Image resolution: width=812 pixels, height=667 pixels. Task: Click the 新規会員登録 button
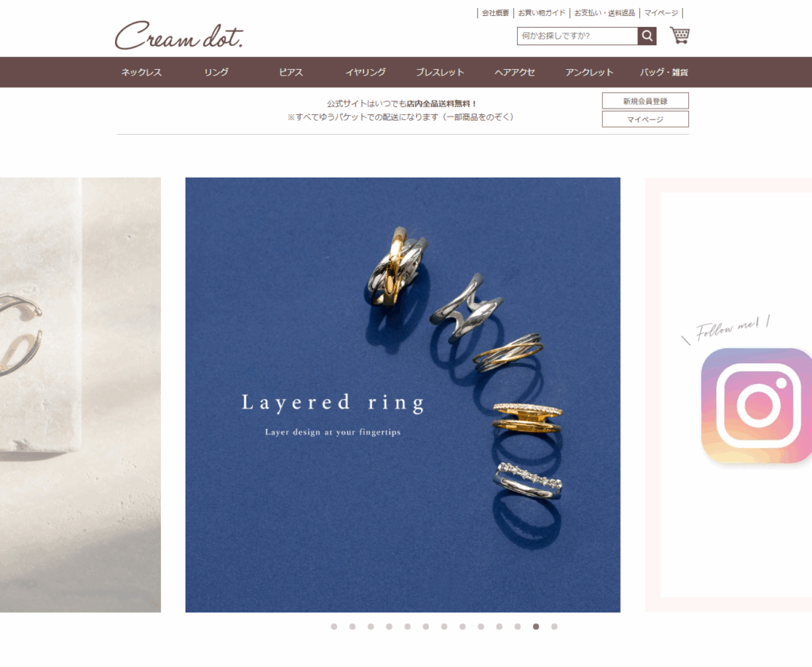[x=645, y=101]
